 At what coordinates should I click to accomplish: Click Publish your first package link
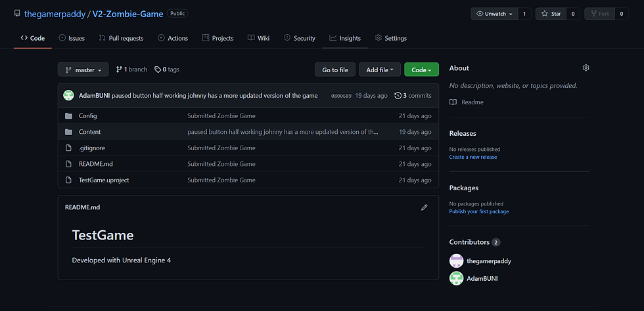[479, 212]
